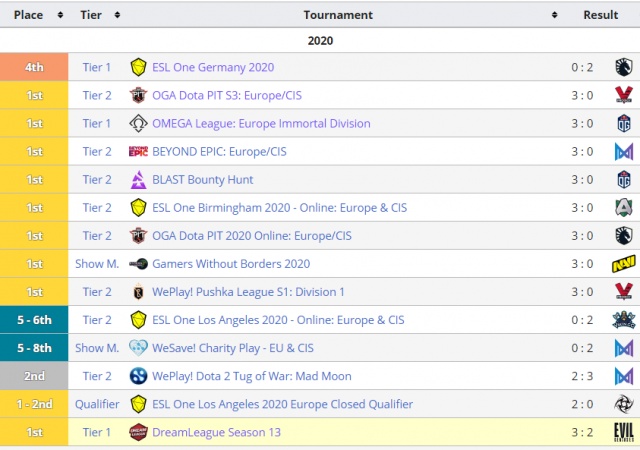Click the OG logo in OMEGA League row
Viewport: 640px width, 450px height.
[x=623, y=124]
